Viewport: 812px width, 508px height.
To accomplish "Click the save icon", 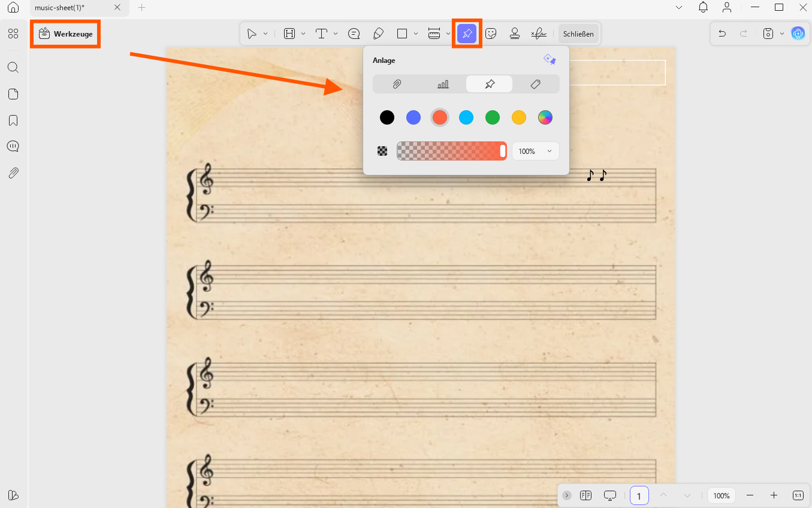I will pos(768,34).
